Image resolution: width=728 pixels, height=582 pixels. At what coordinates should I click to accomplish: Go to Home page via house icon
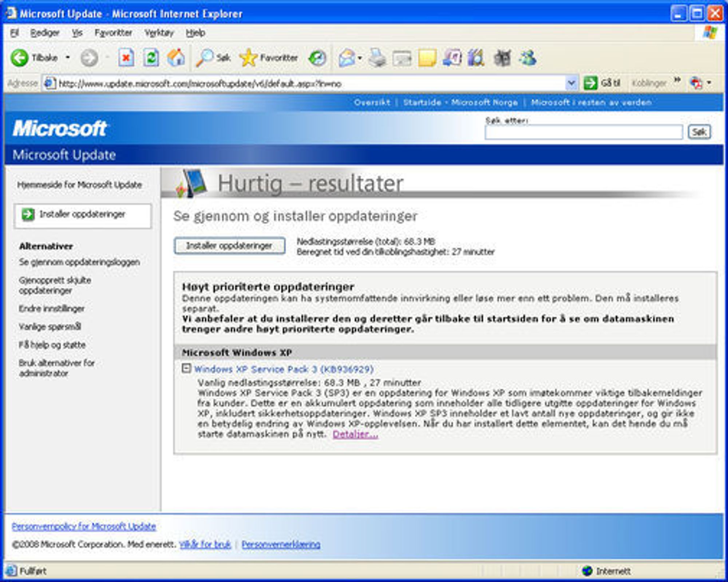pyautogui.click(x=176, y=58)
